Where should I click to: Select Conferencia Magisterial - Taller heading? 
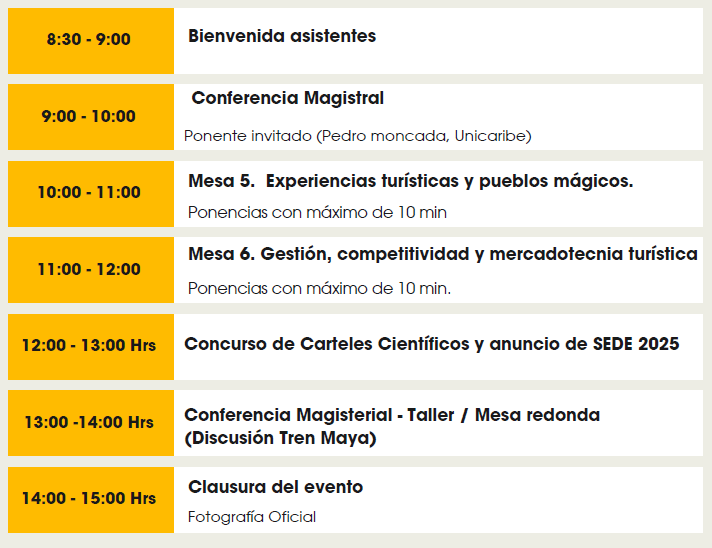pyautogui.click(x=392, y=415)
